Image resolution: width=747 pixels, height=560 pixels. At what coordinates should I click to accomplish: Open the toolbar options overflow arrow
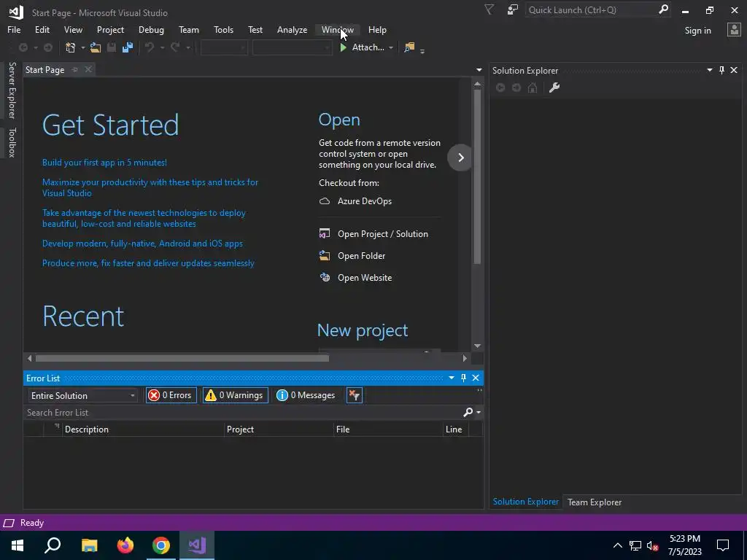click(x=422, y=50)
